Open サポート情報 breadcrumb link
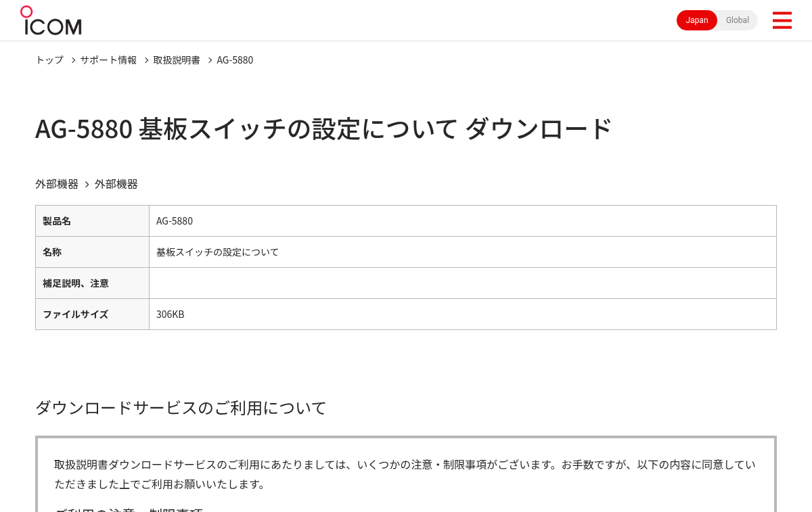The width and height of the screenshot is (812, 512). [x=108, y=60]
